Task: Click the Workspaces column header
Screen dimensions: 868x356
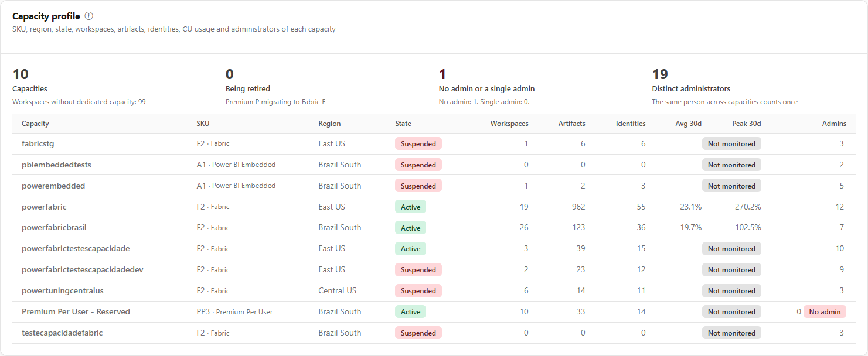Action: 509,124
